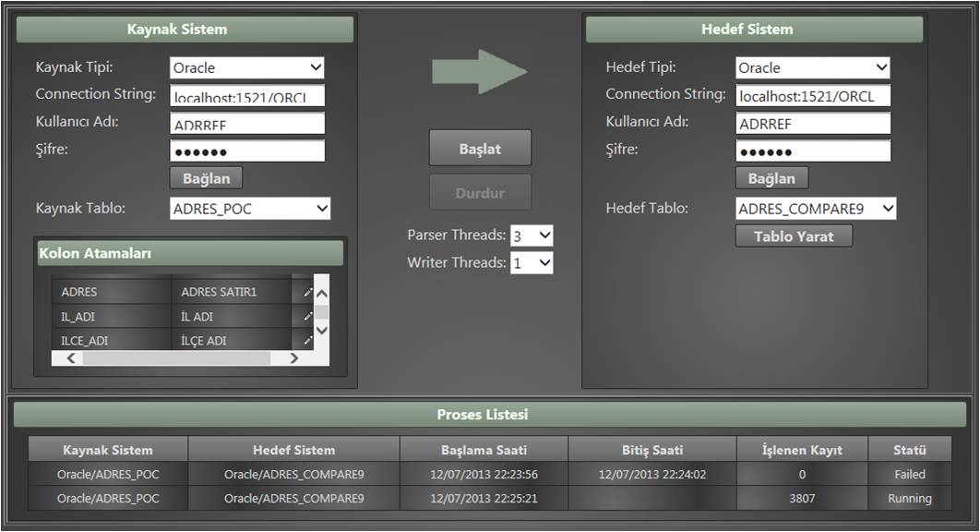
Task: Open the Hedef Tablo ADRES_COMPARE9 dropdown
Action: 816,209
